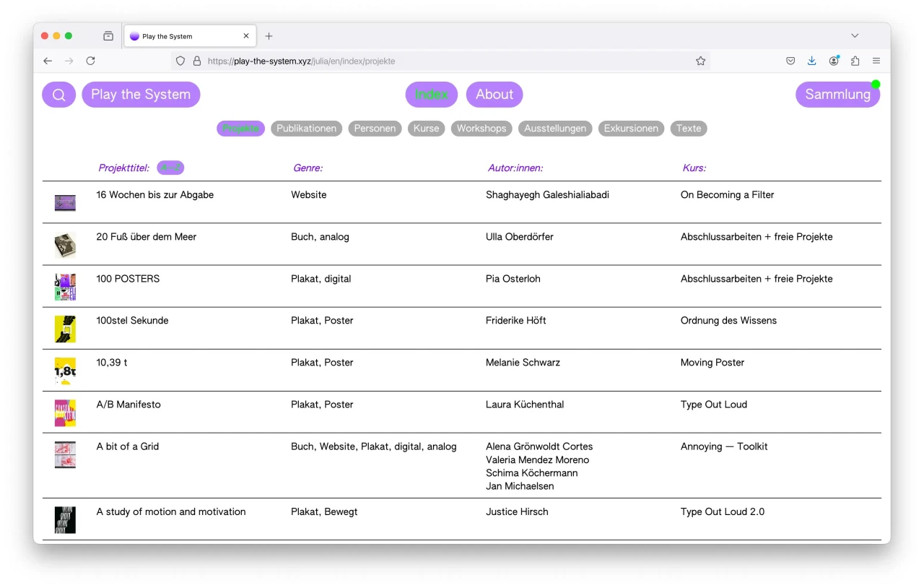The height and width of the screenshot is (588, 924).
Task: Open the Firefox account profile icon
Action: pos(834,61)
